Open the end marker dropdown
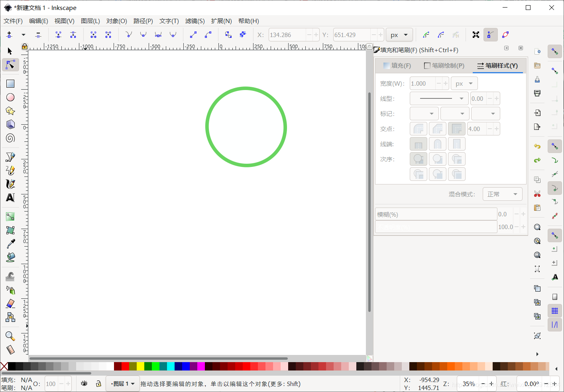The height and width of the screenshot is (392, 564). (x=485, y=114)
